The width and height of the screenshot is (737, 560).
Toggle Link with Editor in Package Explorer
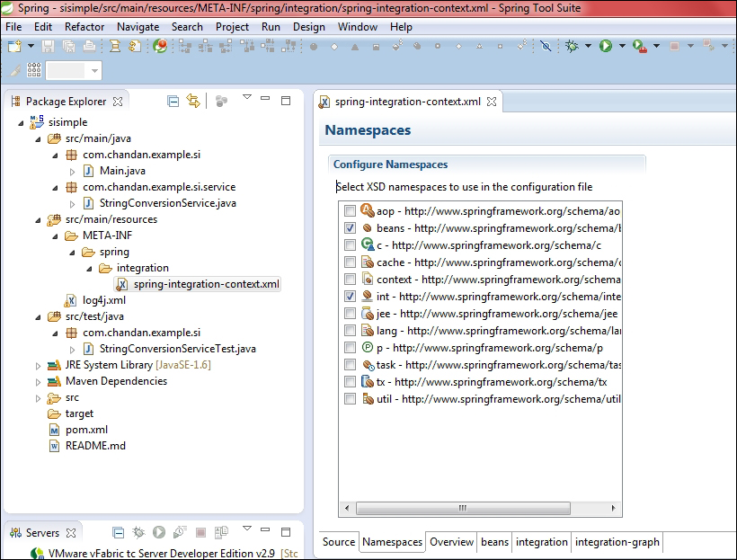tap(194, 101)
